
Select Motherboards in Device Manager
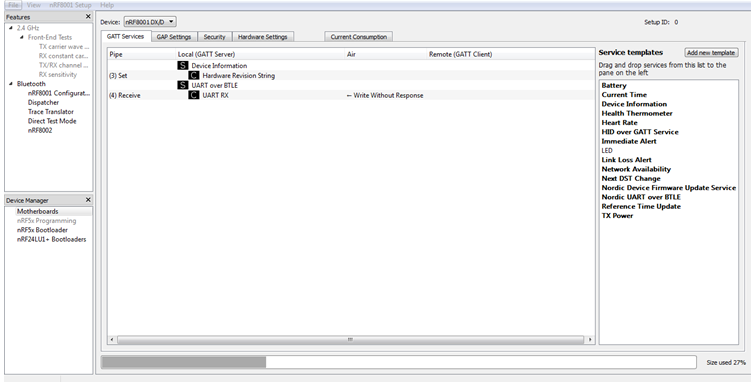[x=37, y=211]
